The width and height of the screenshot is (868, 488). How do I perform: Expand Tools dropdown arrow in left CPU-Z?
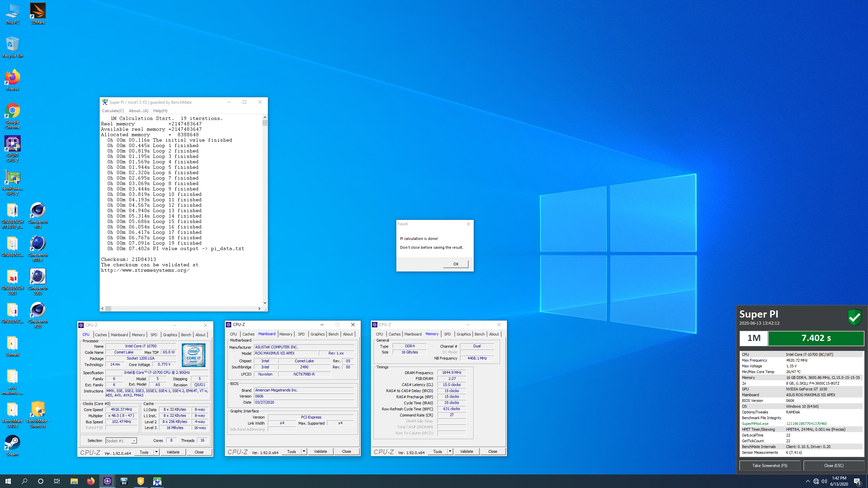(x=156, y=452)
